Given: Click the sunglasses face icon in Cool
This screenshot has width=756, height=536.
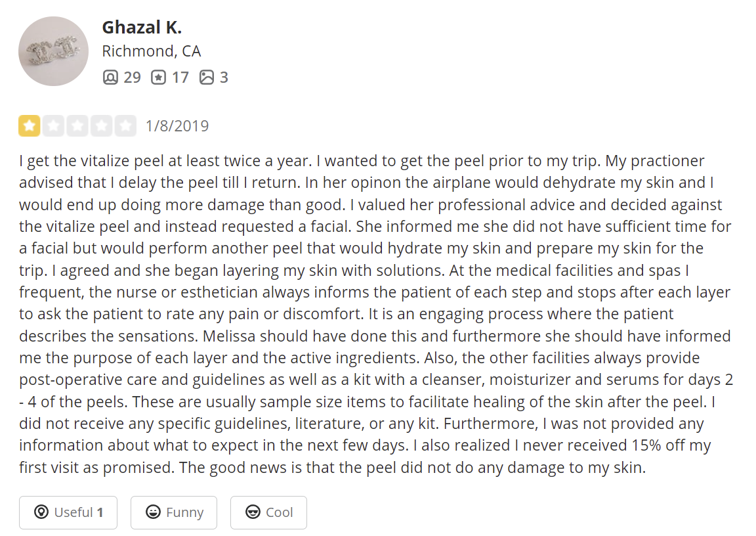Looking at the screenshot, I should click(253, 512).
